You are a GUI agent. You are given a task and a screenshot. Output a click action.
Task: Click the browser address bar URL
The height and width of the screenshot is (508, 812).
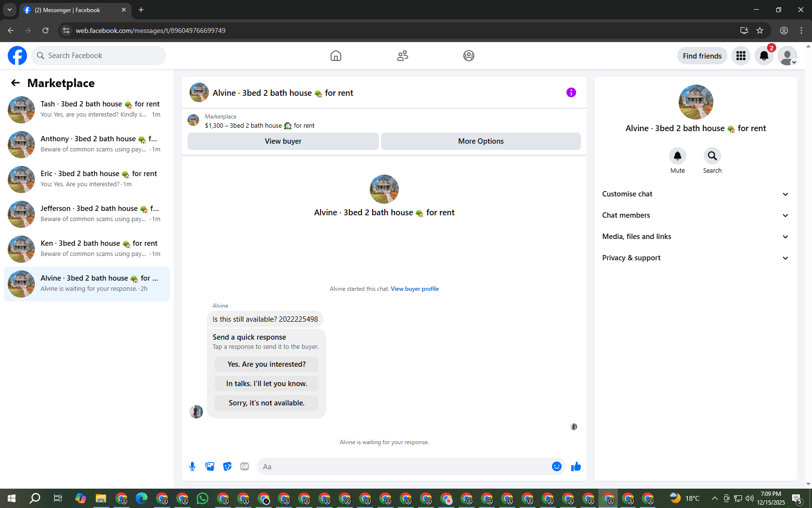[150, 30]
